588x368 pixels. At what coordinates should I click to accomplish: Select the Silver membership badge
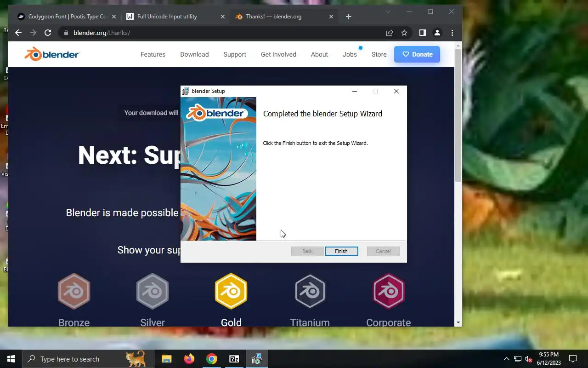(153, 291)
